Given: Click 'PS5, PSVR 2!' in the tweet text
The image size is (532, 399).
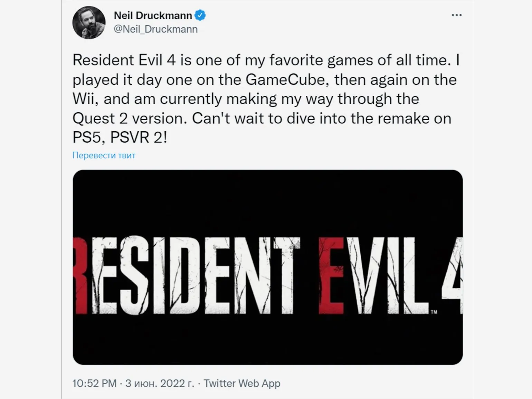Looking at the screenshot, I should pyautogui.click(x=120, y=137).
